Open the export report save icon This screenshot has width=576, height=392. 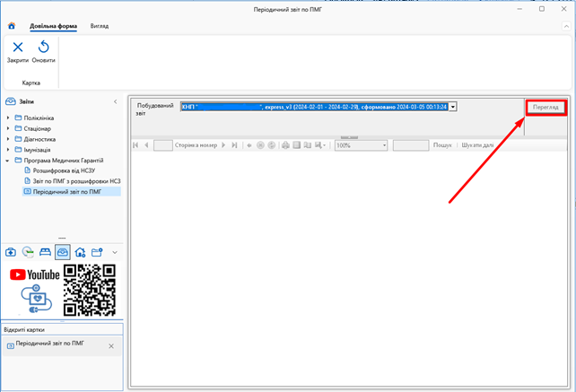click(319, 145)
